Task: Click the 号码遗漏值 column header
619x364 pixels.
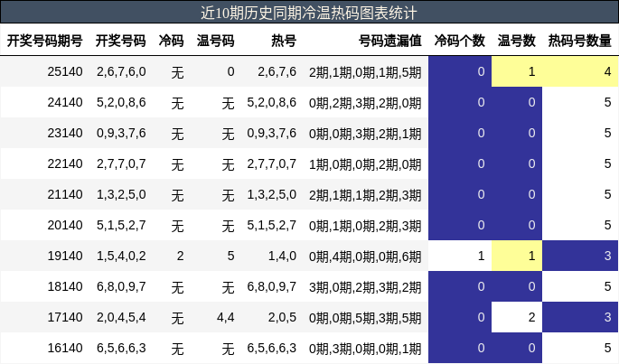Action: pyautogui.click(x=390, y=41)
